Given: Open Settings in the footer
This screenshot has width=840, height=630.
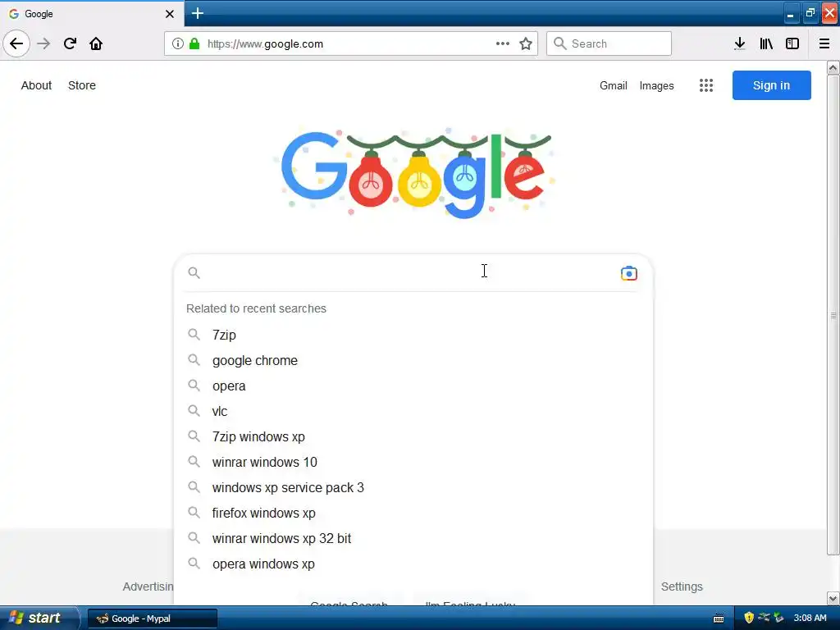Looking at the screenshot, I should point(682,587).
